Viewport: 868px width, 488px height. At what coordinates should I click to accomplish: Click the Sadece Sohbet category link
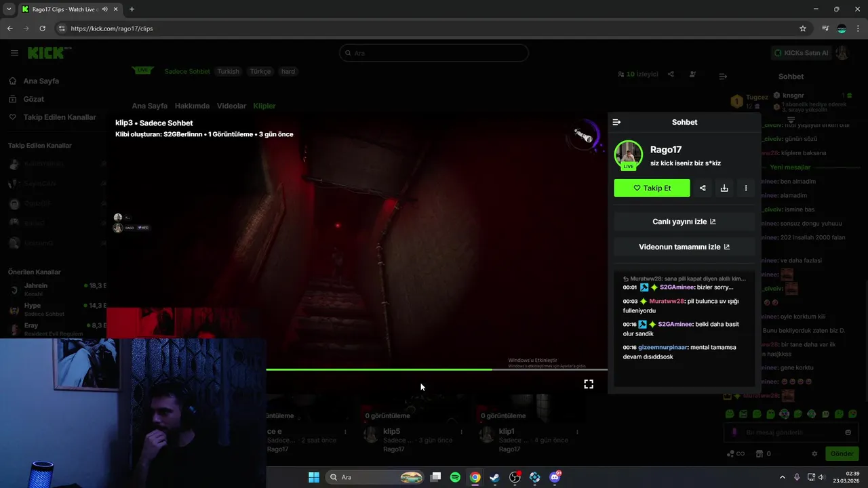(x=187, y=71)
